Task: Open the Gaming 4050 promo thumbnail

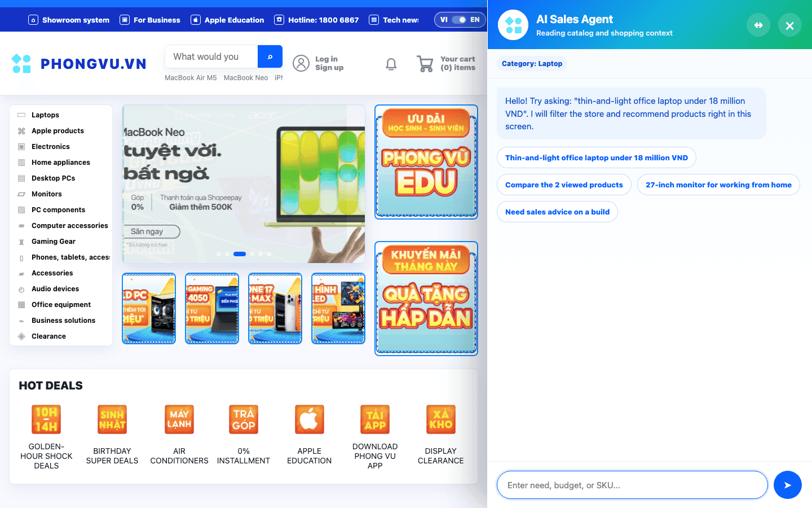Action: [x=212, y=308]
